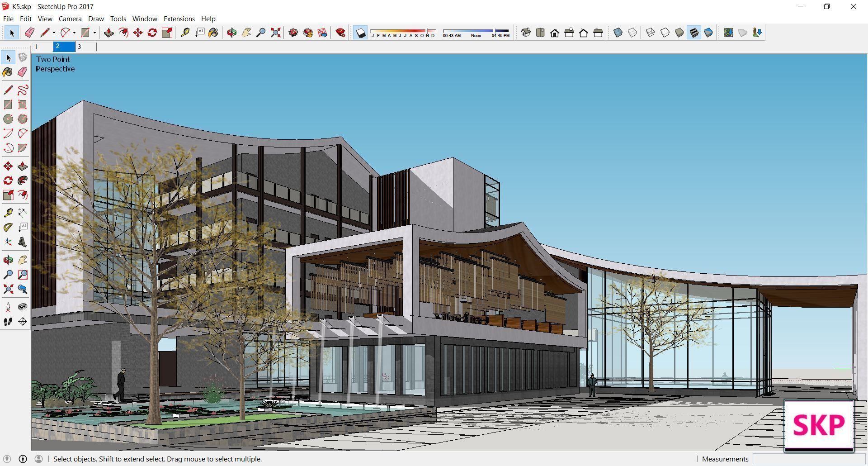Click the status bar help question mark

coord(23,459)
